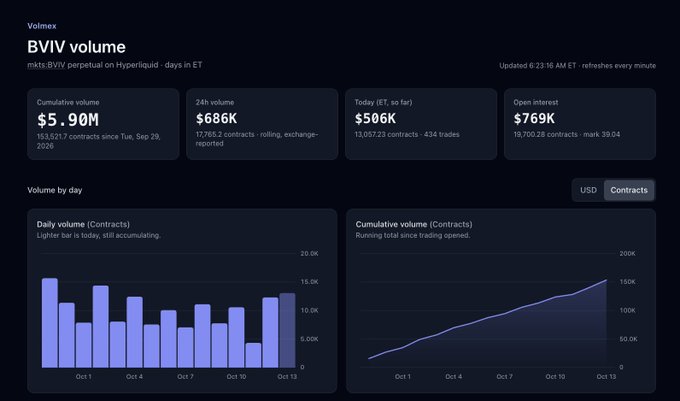Click the 153,521.7 contracts since Sep 29 text
Viewport: 680px width, 401px height.
click(98, 141)
